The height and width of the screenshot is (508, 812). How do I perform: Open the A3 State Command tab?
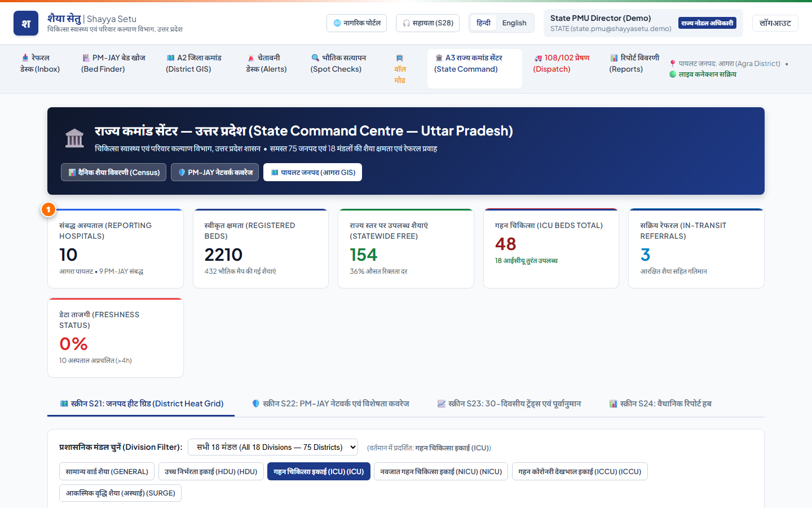click(x=474, y=68)
